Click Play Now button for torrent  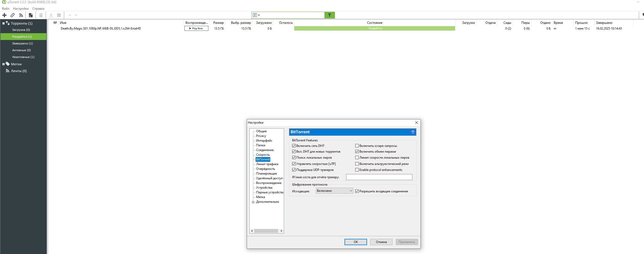pos(196,28)
